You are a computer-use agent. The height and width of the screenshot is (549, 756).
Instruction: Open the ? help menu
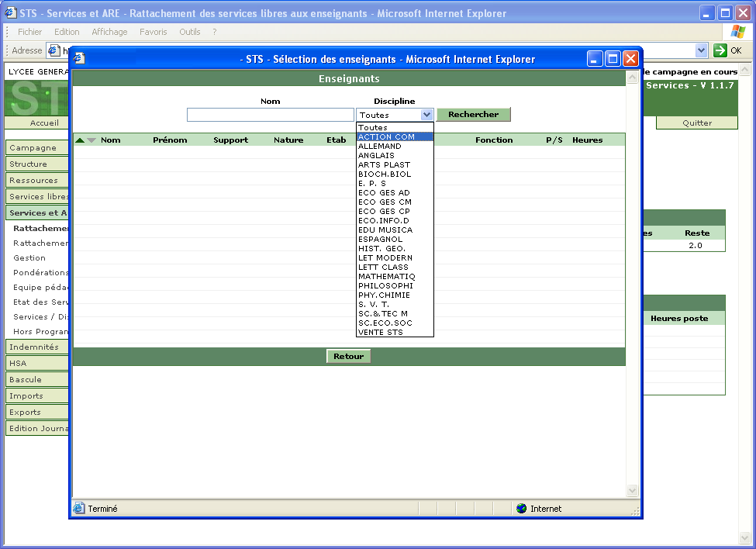[215, 32]
